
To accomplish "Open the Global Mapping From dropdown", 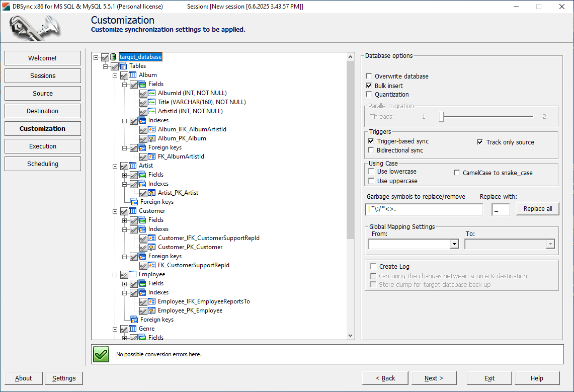I will 454,244.
